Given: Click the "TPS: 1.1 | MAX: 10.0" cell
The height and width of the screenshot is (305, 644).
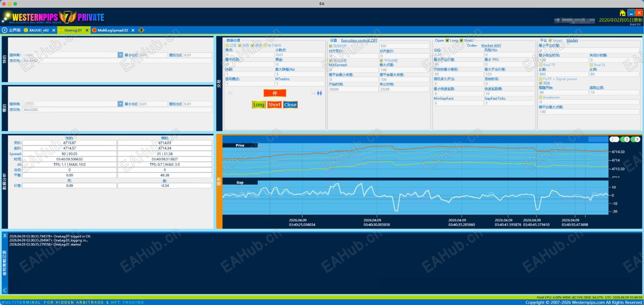Looking at the screenshot, I should [x=70, y=165].
